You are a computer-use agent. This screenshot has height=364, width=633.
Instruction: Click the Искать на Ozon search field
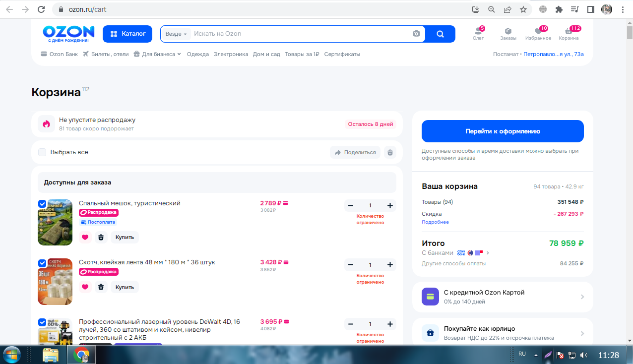point(300,34)
